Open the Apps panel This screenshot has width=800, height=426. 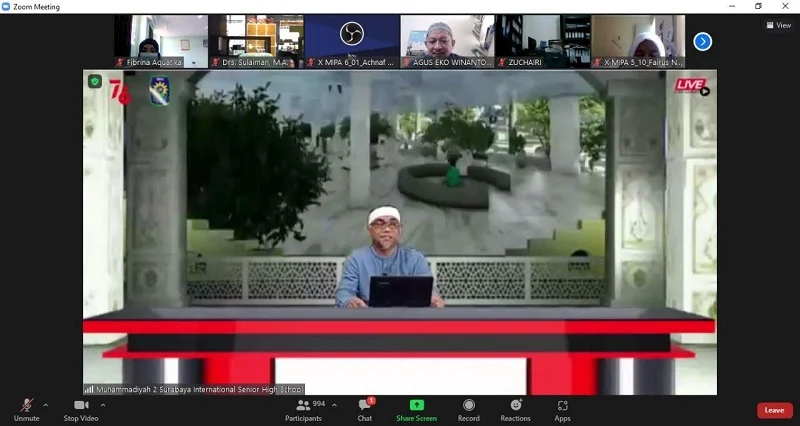point(562,410)
